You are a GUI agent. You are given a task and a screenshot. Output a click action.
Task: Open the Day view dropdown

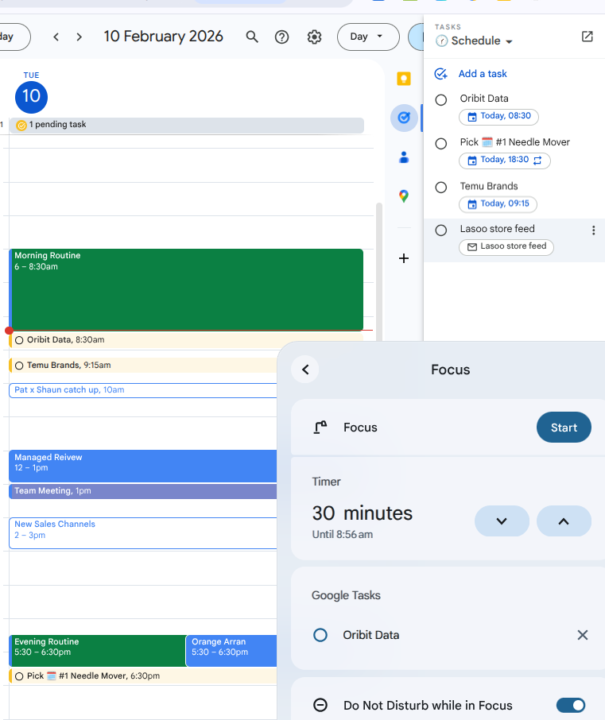click(368, 37)
